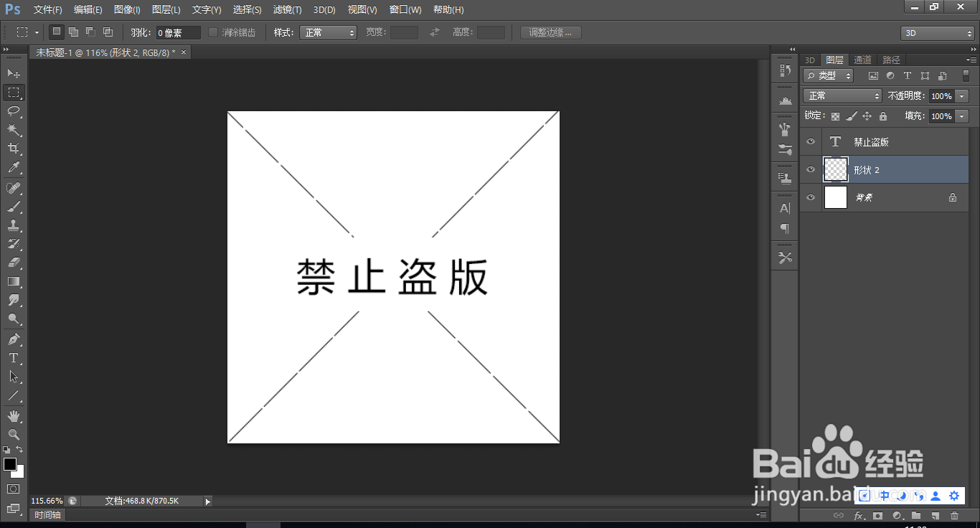Toggle the 消除锯齿 checkbox
The width and height of the screenshot is (980, 528).
click(213, 32)
